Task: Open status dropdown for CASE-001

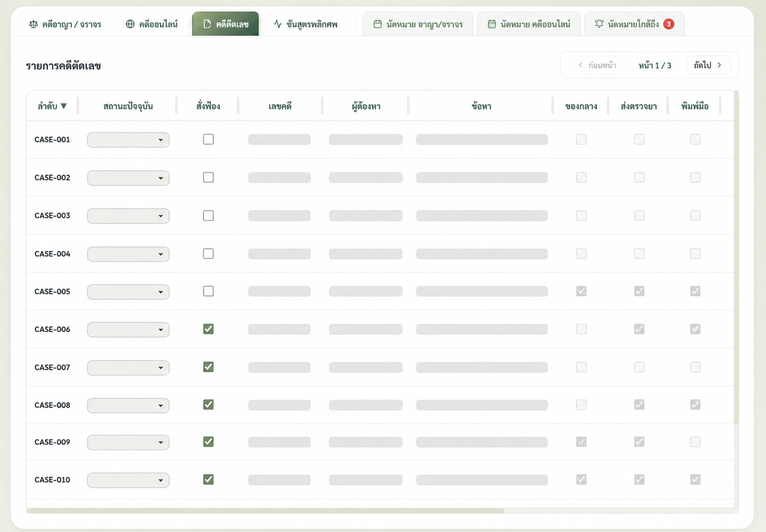Action: click(x=128, y=139)
